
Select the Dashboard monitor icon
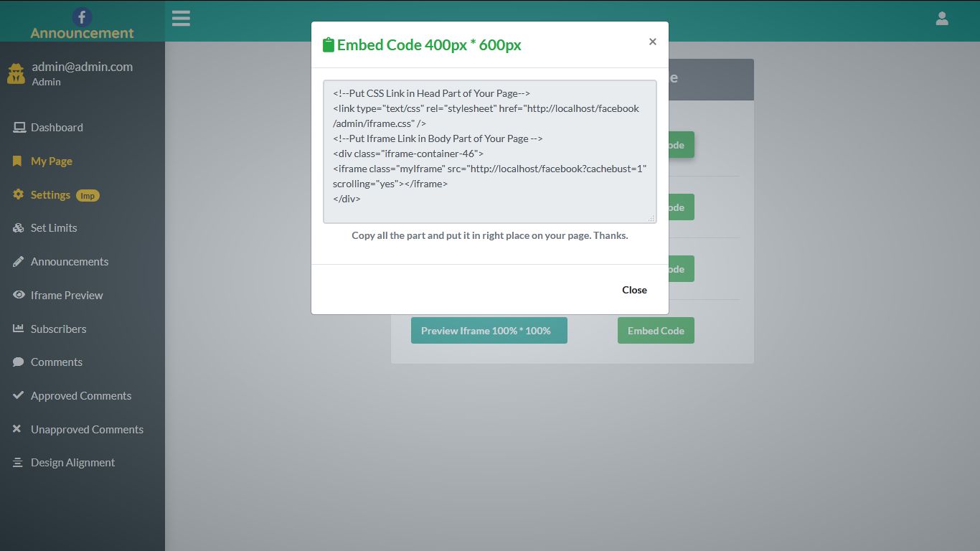(x=18, y=126)
